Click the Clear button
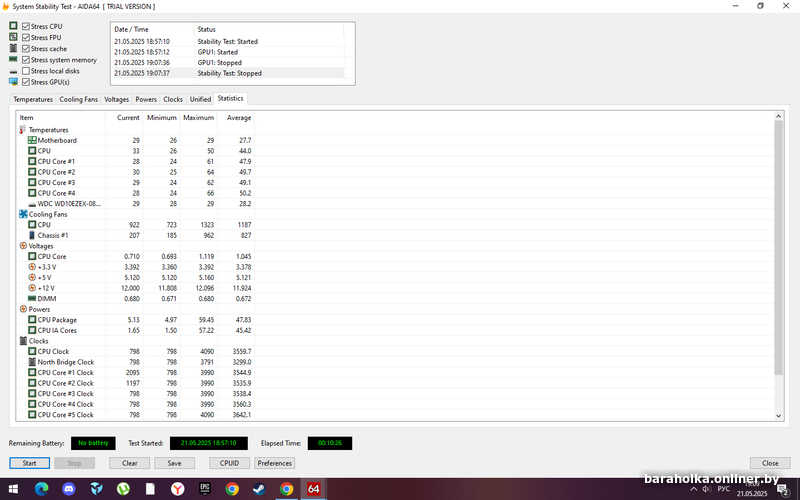This screenshot has height=500, width=800. point(130,463)
